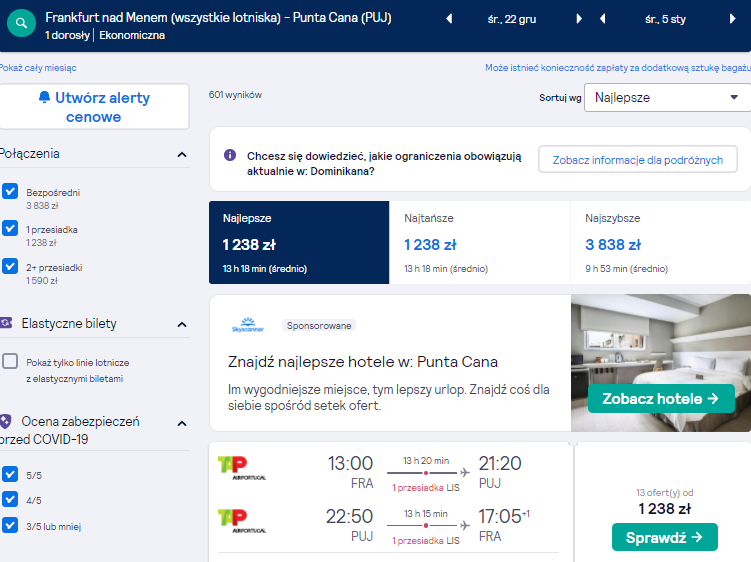Screen dimensions: 751x562
Task: Click the green search magnifier icon
Action: pos(21,23)
